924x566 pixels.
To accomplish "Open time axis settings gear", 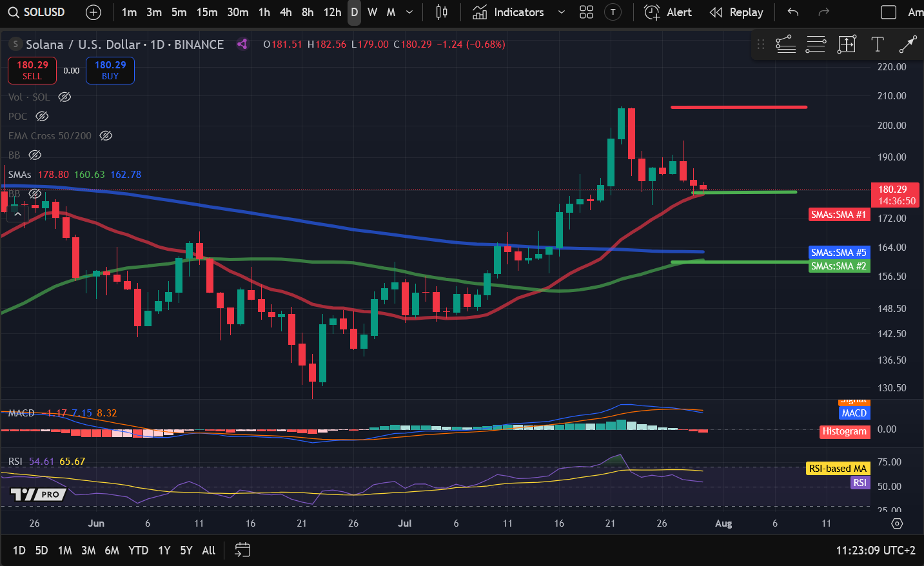I will (x=897, y=523).
